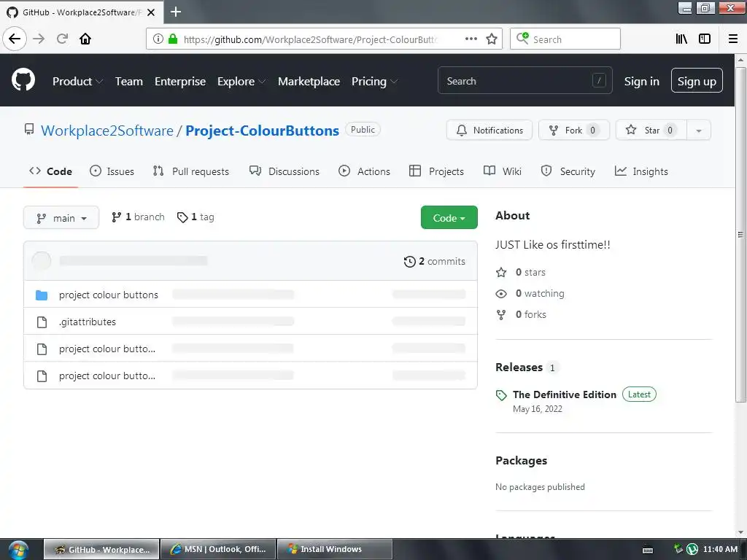Click the Notifications button

[489, 131]
